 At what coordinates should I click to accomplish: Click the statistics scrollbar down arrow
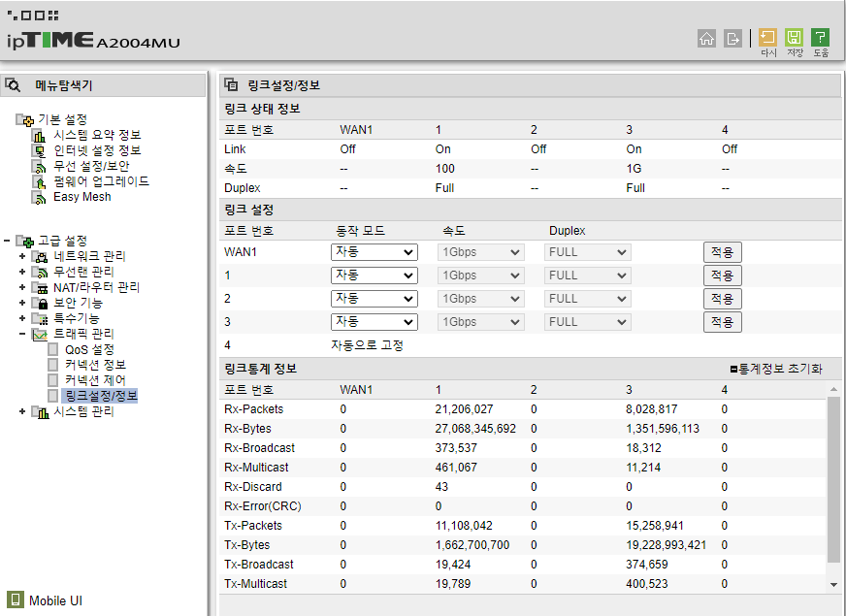833,584
